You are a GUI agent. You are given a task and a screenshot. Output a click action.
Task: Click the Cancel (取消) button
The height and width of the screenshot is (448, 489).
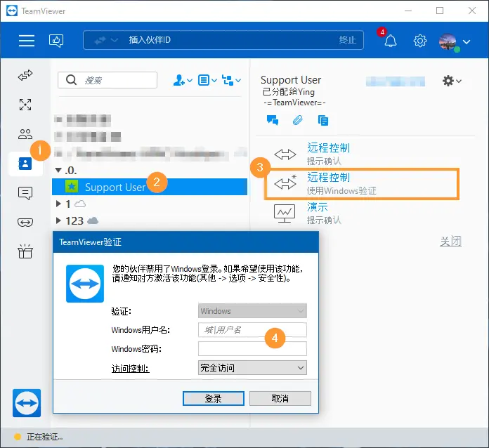(x=280, y=398)
